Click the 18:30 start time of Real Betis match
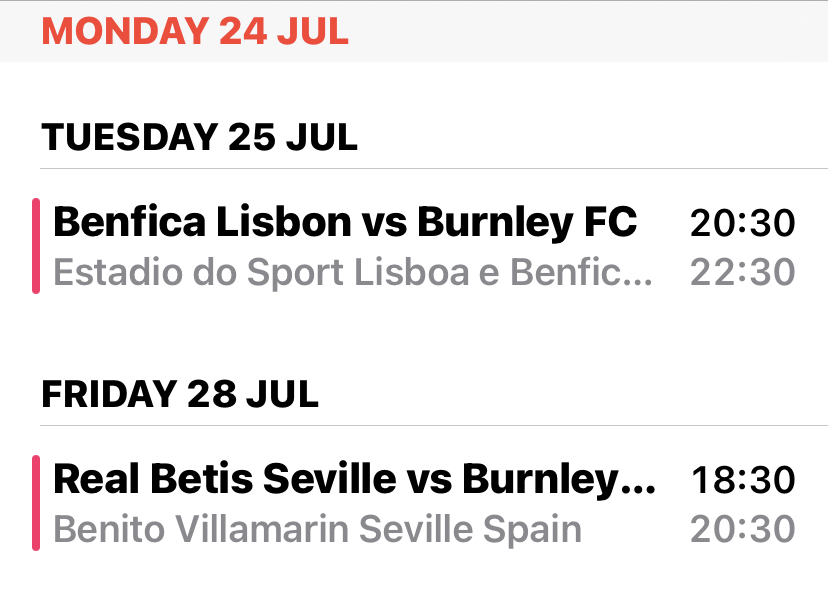 (742, 480)
